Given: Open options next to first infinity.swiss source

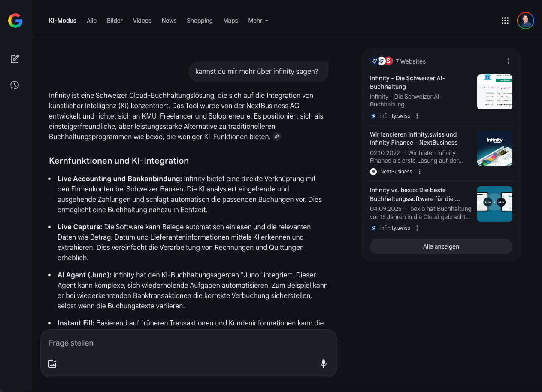Looking at the screenshot, I should [417, 116].
